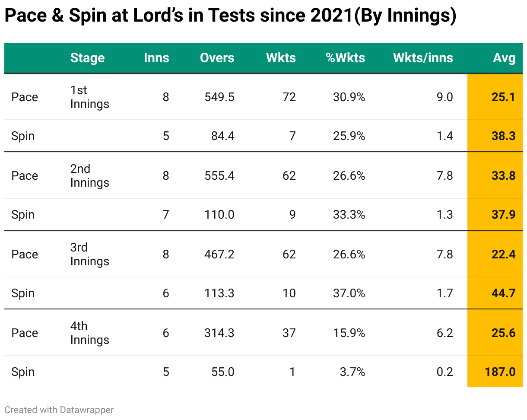This screenshot has height=420, width=527.
Task: Select the 549.5 overs value
Action: click(219, 97)
